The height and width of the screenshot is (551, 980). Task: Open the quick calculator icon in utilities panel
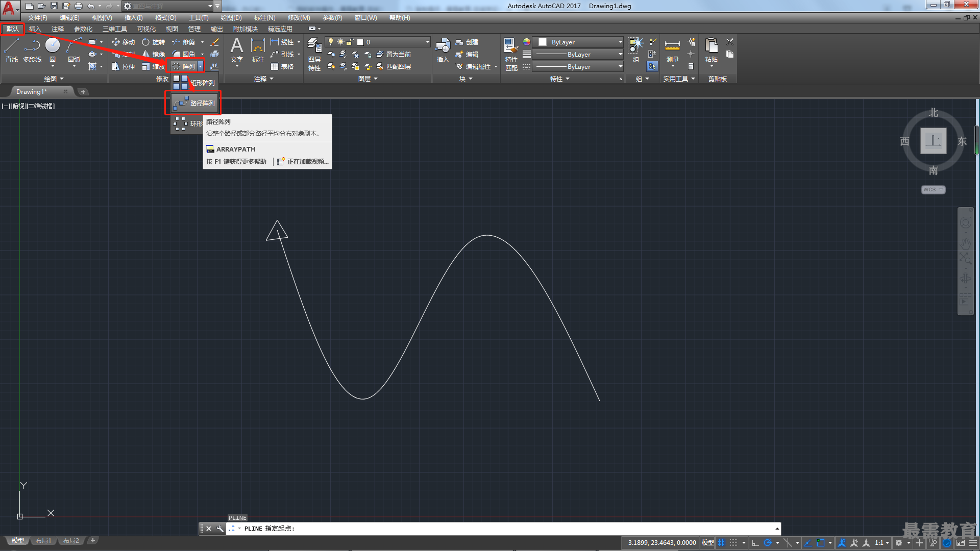pyautogui.click(x=691, y=66)
